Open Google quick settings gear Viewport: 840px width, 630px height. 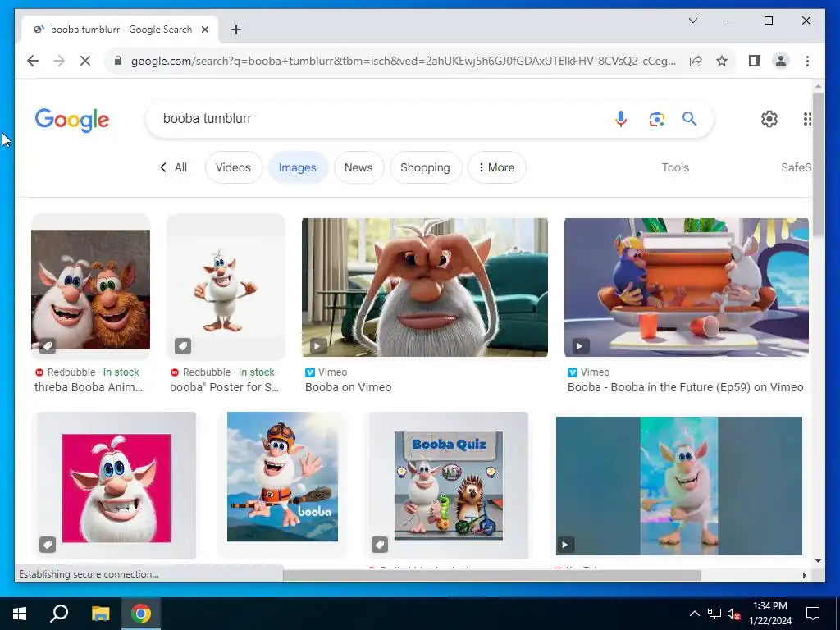tap(769, 118)
